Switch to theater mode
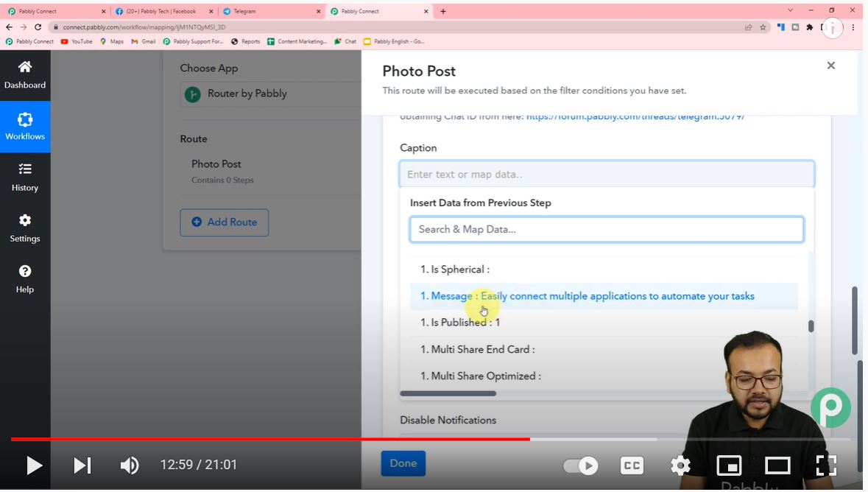The height and width of the screenshot is (492, 868). [x=777, y=465]
